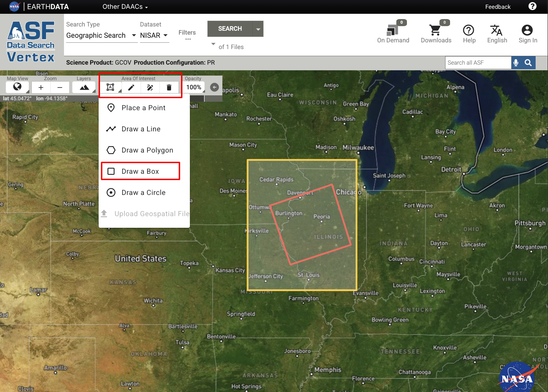Open the Search Type dropdown
Viewport: 548px width, 392px height.
click(101, 35)
